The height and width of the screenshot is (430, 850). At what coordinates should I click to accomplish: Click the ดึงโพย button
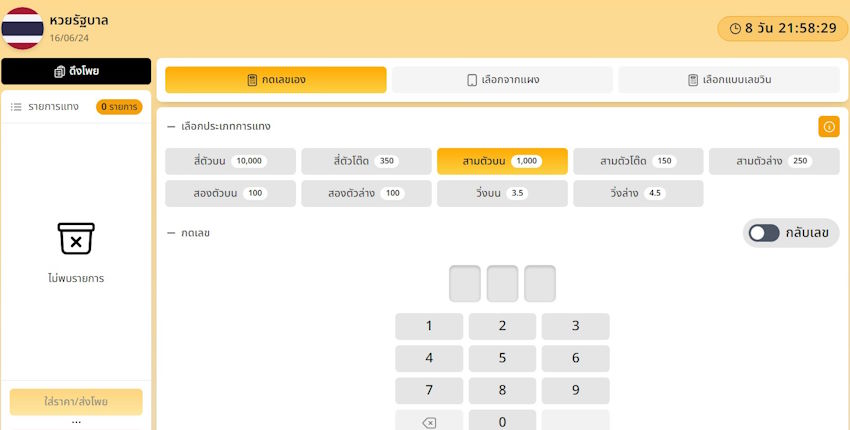76,72
